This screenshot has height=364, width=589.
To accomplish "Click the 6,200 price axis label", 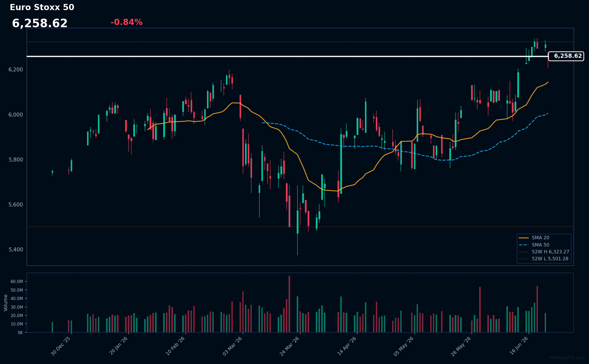I will (x=16, y=70).
